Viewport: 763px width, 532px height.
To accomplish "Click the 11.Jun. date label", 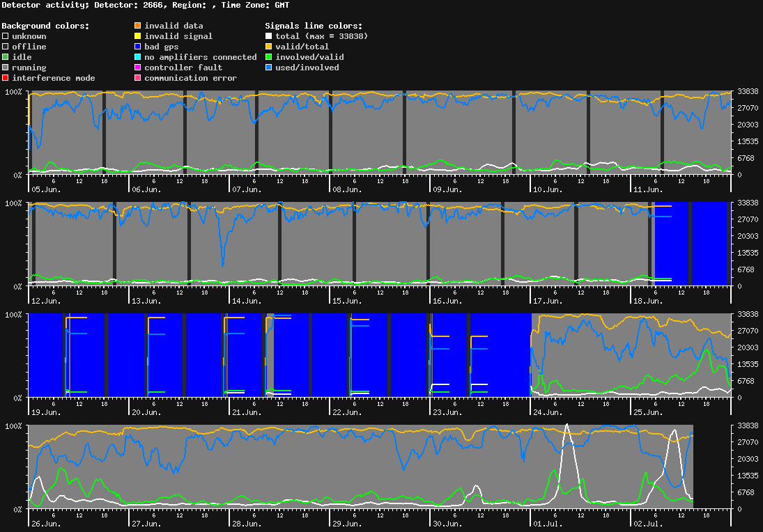I will 648,189.
